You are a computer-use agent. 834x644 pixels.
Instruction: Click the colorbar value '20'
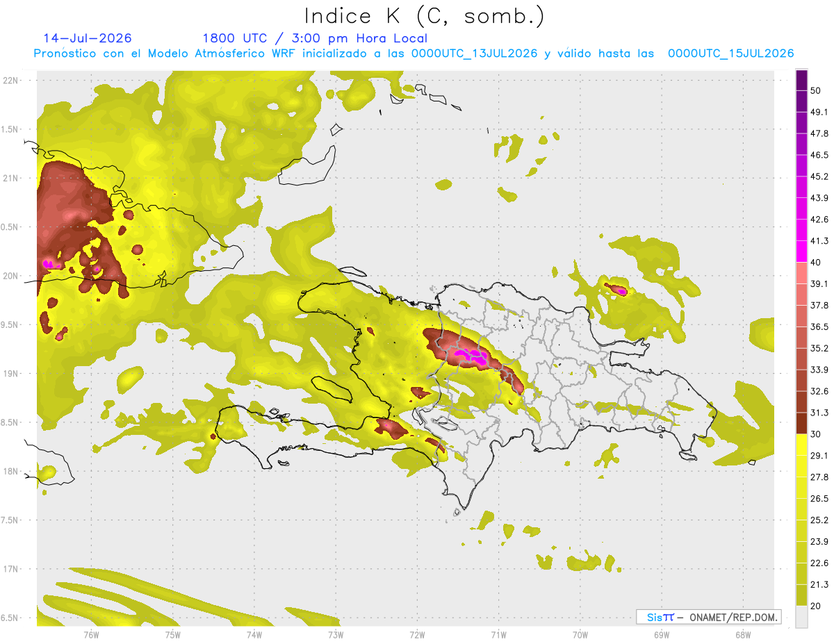click(x=816, y=606)
